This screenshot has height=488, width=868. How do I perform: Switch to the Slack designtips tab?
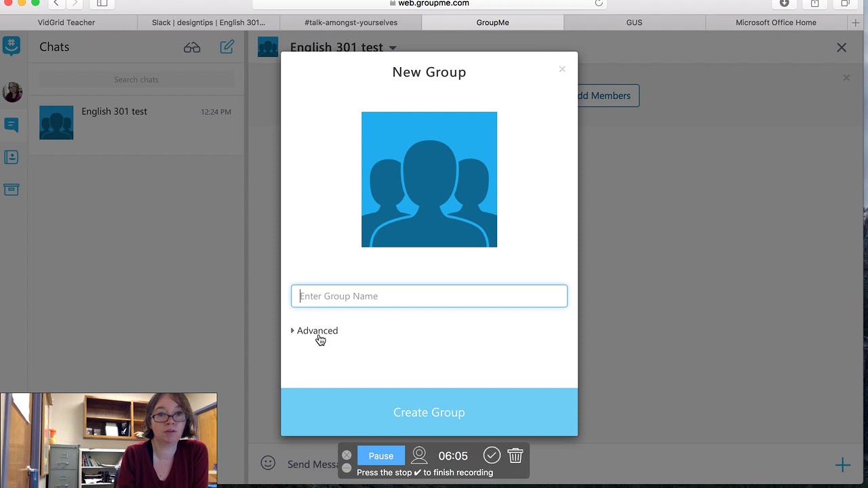(x=209, y=22)
